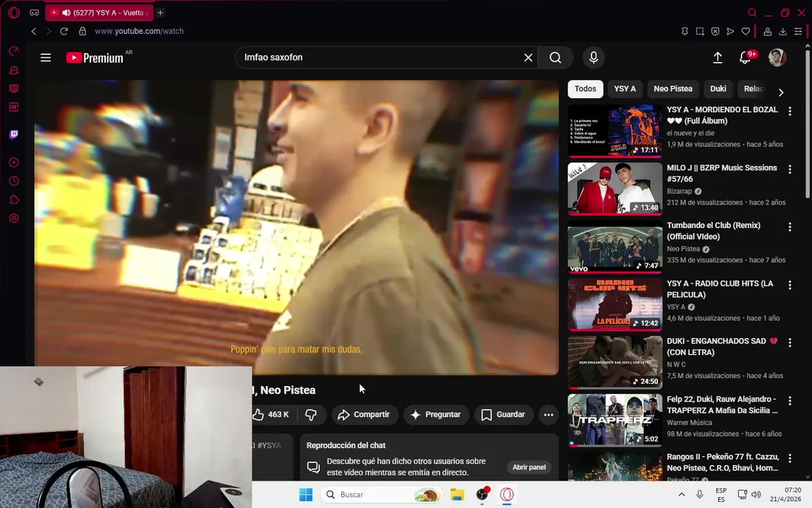Open YouTube account avatar menu

(777, 58)
